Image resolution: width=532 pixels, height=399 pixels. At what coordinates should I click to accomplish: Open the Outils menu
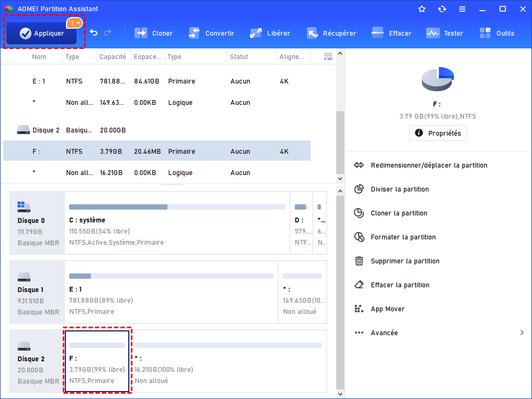[x=497, y=33]
